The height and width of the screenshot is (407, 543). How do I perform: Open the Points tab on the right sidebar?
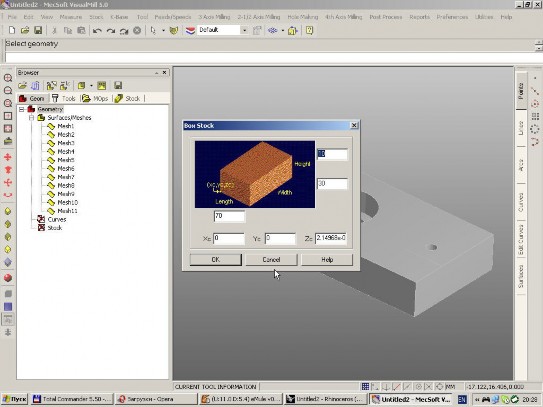point(521,91)
